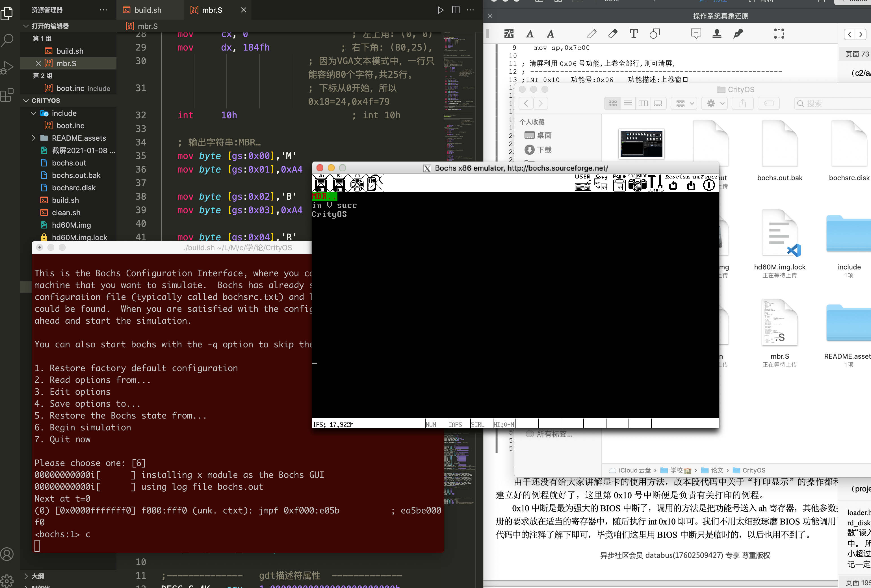Open Extensions view in activity bar

(7, 95)
